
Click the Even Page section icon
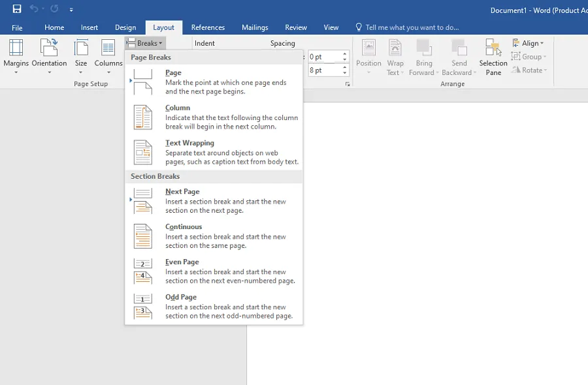pos(143,271)
